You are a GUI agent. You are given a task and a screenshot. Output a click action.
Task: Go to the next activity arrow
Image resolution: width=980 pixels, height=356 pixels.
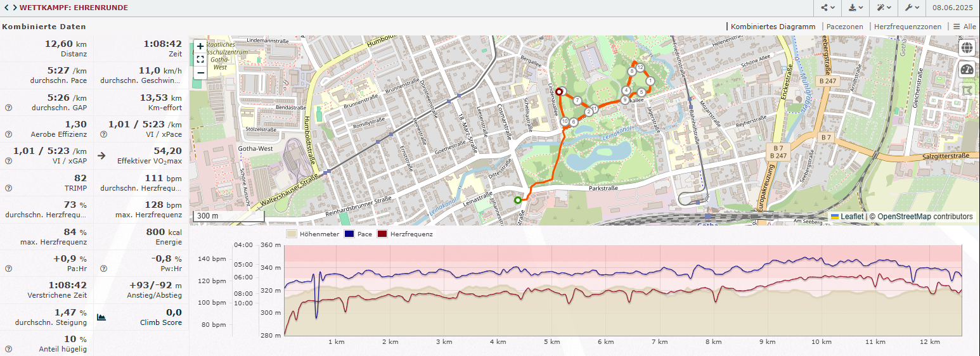tap(13, 8)
